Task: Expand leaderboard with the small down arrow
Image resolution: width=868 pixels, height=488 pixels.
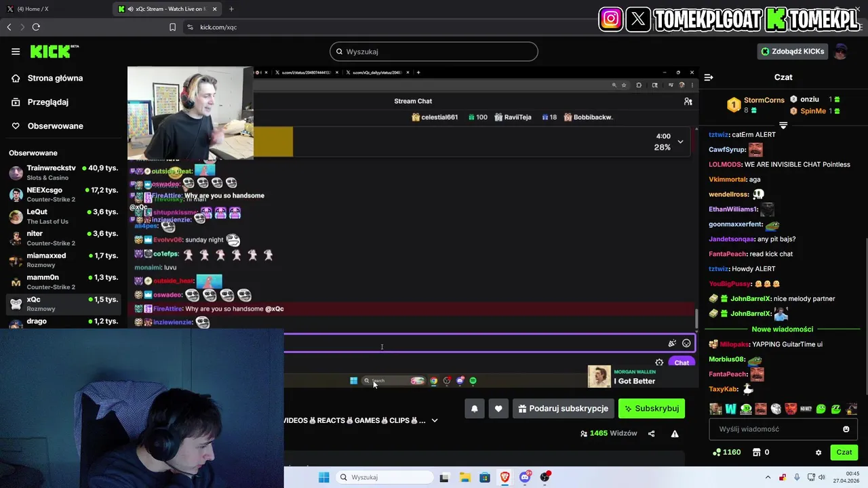Action: (x=783, y=125)
